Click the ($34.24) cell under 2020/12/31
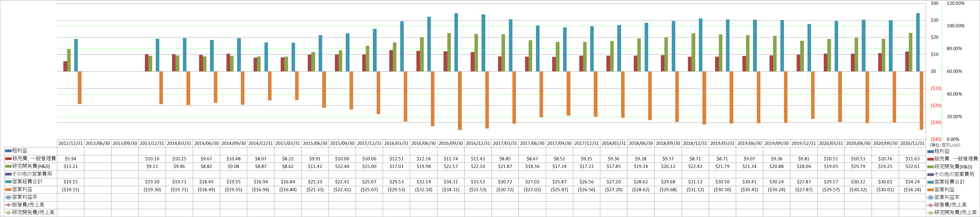The height and width of the screenshot is (217, 980). pyautogui.click(x=912, y=190)
